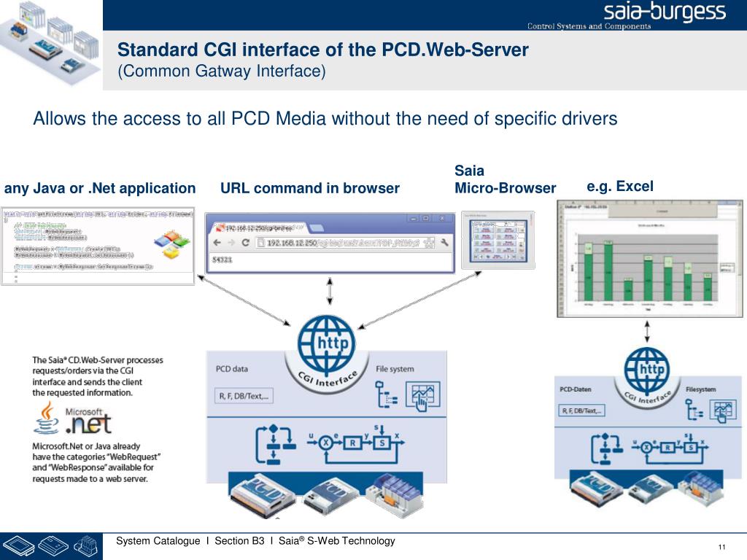This screenshot has height=560, width=747.
Task: Click the left PCD controller image in the center
Action: 263,495
